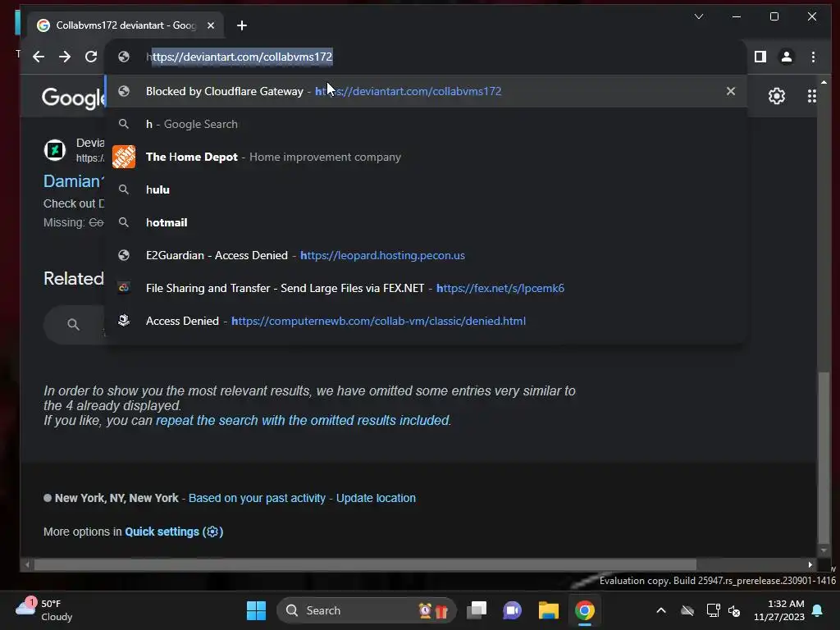The height and width of the screenshot is (630, 840).
Task: Open tab search dropdown arrow
Action: click(699, 16)
